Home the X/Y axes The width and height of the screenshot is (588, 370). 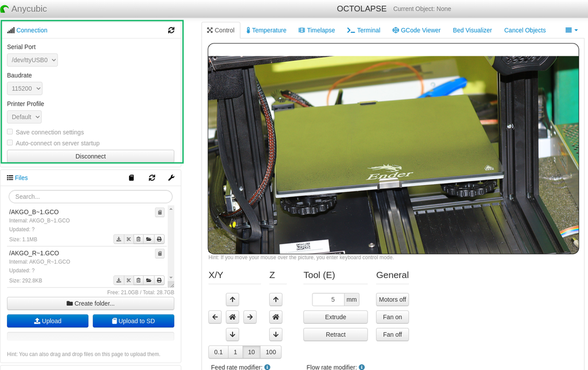pos(232,317)
